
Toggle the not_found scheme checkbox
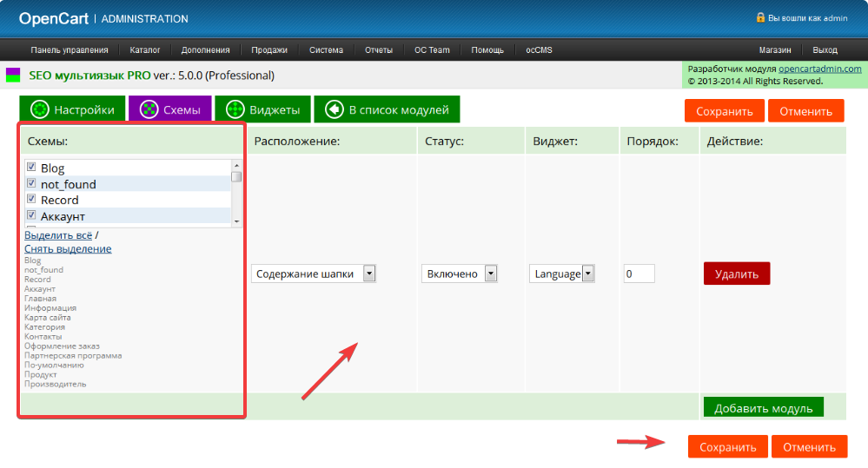(31, 183)
